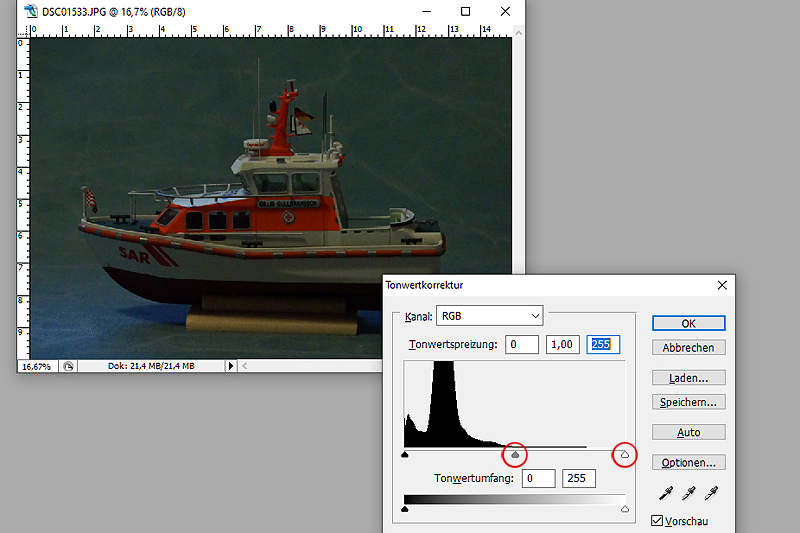Close the DSC01533.JPG document window
This screenshot has height=533, width=800.
[x=505, y=11]
